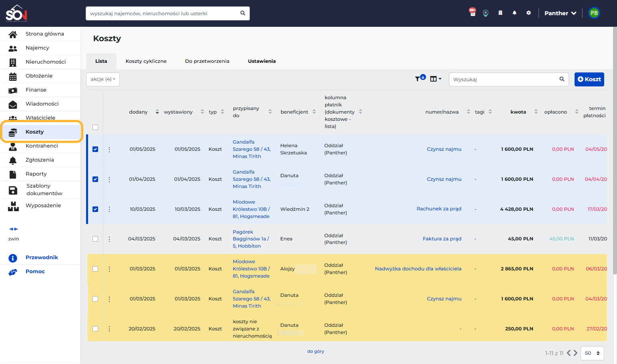Open Nadwyżka dochodu dla właściciela link

[x=418, y=269]
